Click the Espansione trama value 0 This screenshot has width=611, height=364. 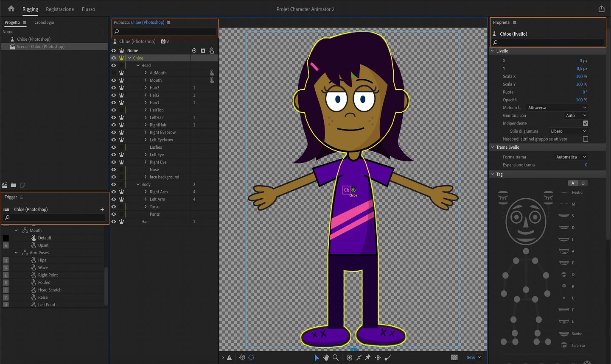(x=586, y=165)
